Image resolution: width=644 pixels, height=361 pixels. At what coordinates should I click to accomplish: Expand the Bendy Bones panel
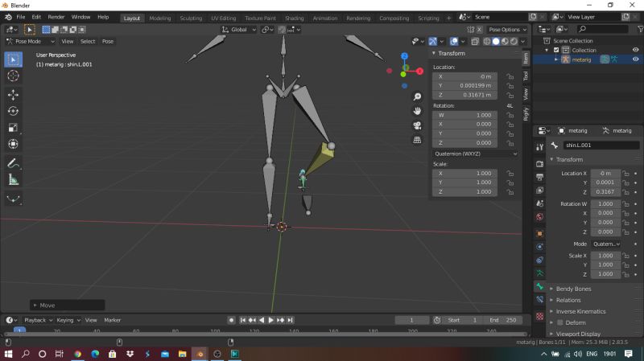pos(573,289)
